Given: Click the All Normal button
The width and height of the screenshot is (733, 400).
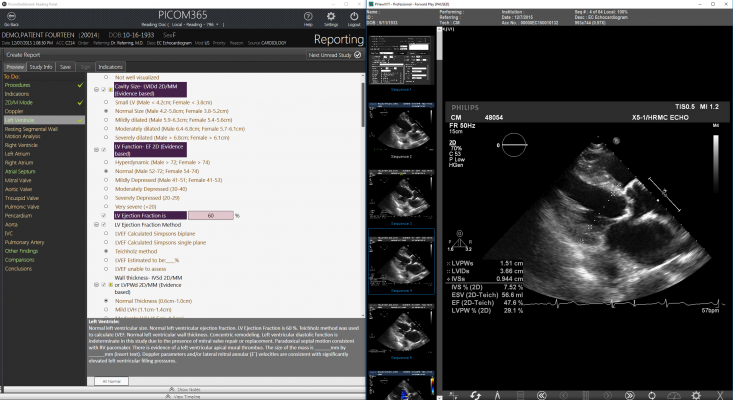Looking at the screenshot, I should pos(111,381).
